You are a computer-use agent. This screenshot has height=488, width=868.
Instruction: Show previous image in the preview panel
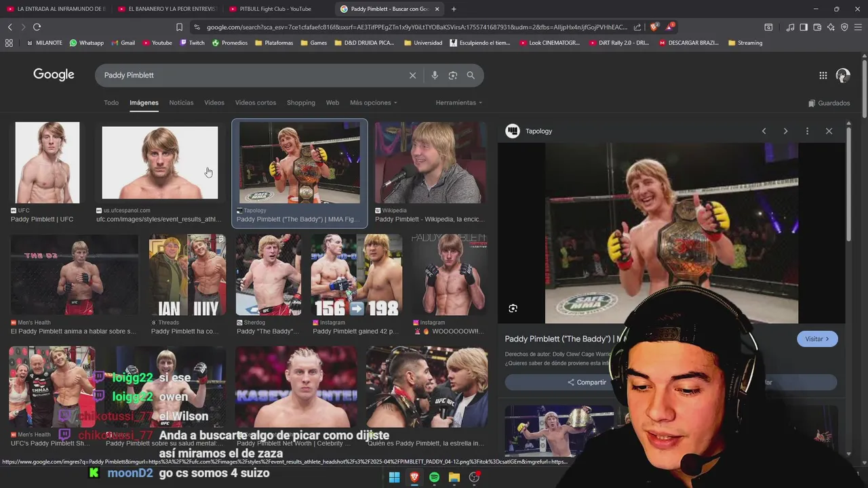coord(764,131)
